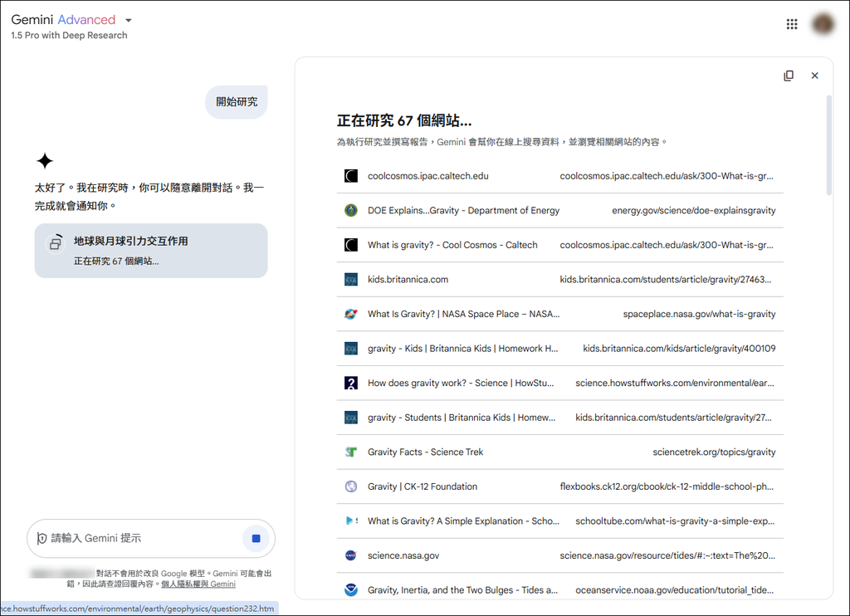Open the 地球與月球引力交互作用 research card

[x=151, y=251]
